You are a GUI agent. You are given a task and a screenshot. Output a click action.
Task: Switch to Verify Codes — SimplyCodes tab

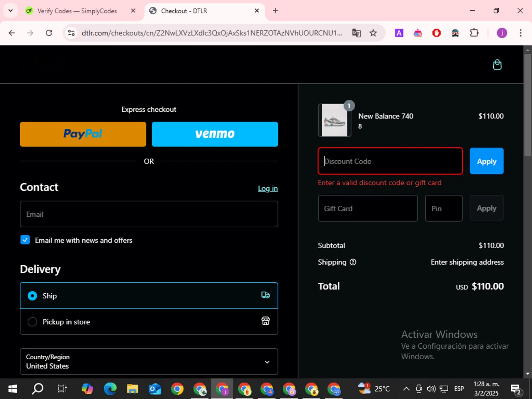click(77, 11)
